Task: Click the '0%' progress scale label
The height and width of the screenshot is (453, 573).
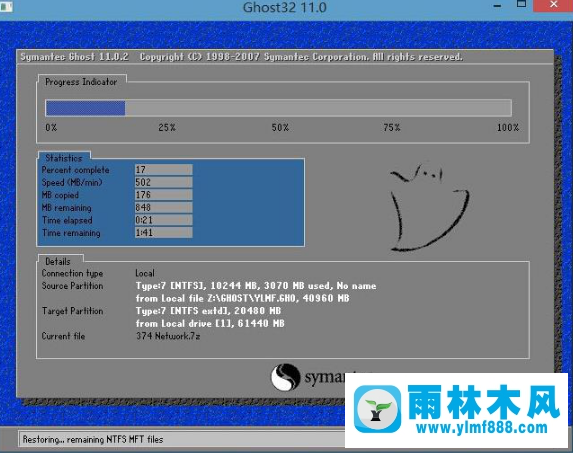Action: (x=51, y=127)
